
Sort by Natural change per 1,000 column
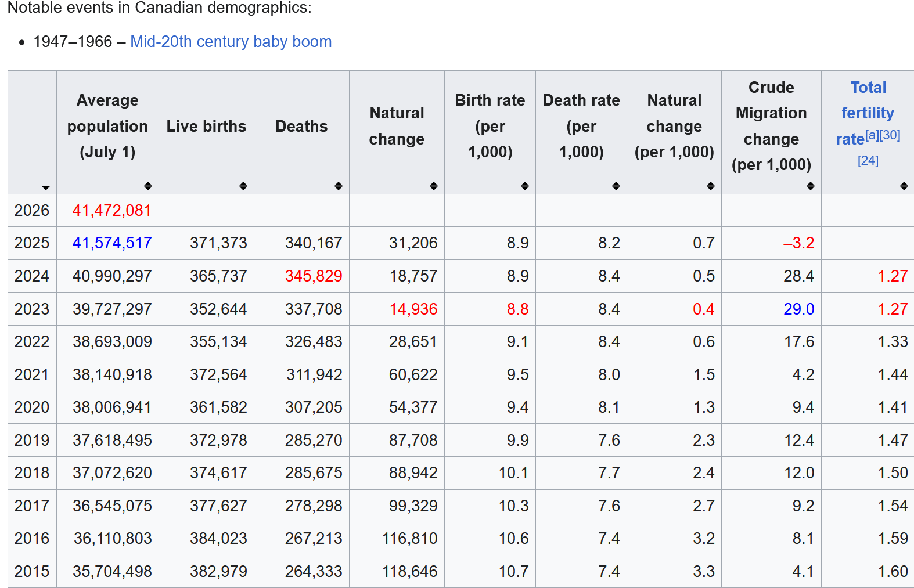[x=711, y=186]
